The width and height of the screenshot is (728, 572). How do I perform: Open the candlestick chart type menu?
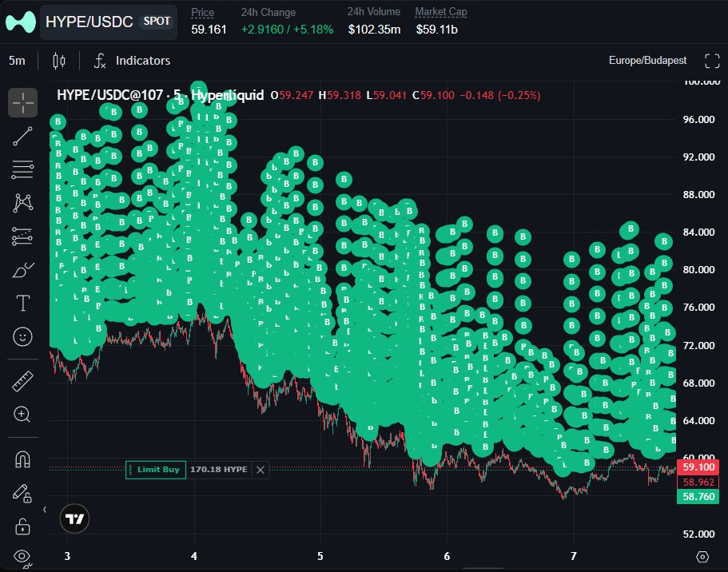point(59,61)
